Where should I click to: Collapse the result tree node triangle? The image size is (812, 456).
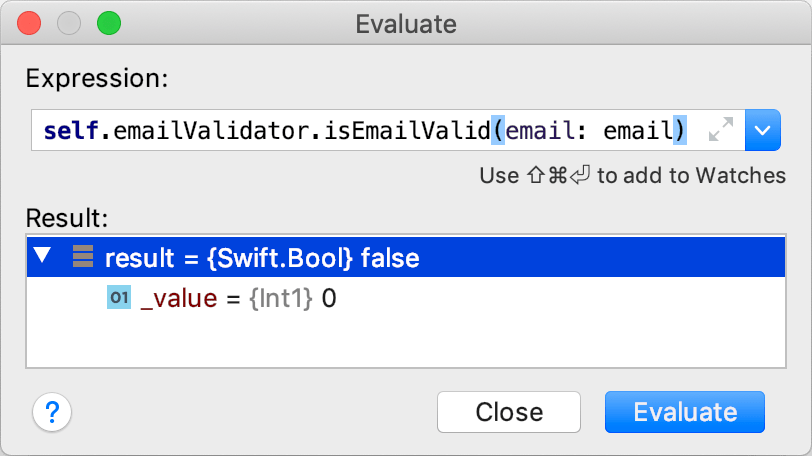[41, 258]
